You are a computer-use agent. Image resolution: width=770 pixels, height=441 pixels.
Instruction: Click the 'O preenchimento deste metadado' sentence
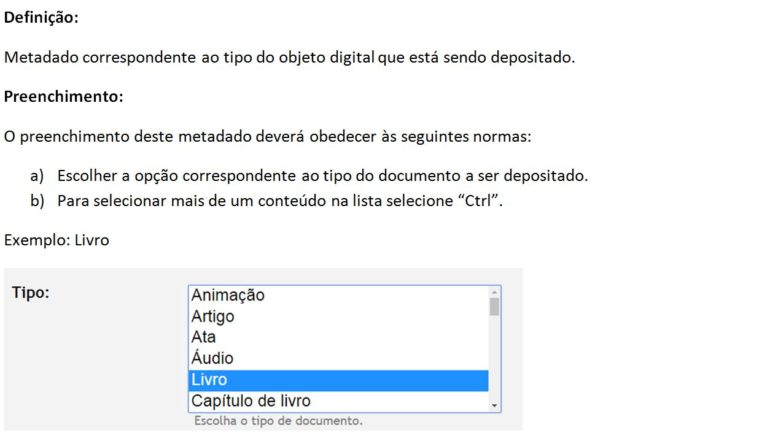268,136
